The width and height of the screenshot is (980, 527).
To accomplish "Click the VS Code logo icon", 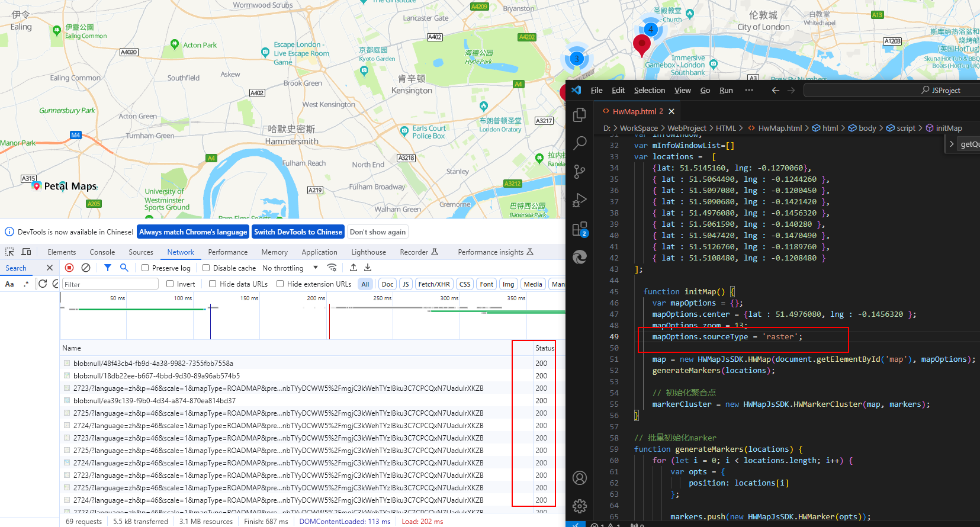I will [x=576, y=90].
